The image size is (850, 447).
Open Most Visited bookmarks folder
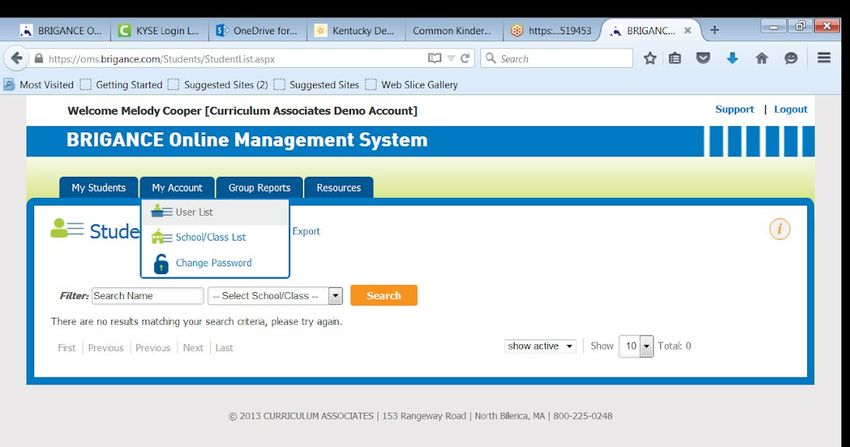38,85
